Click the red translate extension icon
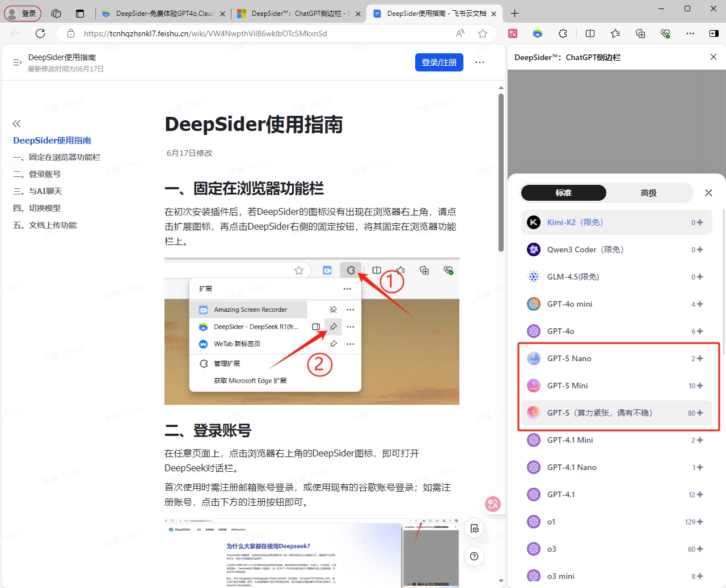 click(513, 33)
